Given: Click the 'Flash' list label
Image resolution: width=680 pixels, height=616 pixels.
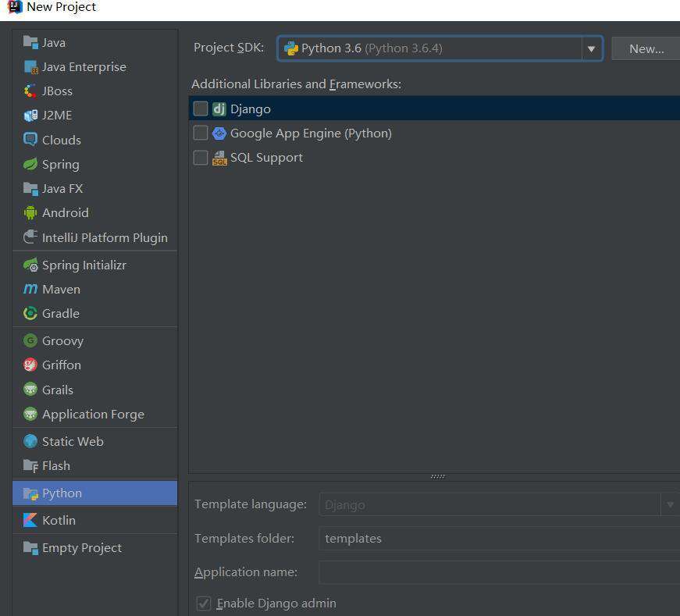Looking at the screenshot, I should pyautogui.click(x=56, y=465).
